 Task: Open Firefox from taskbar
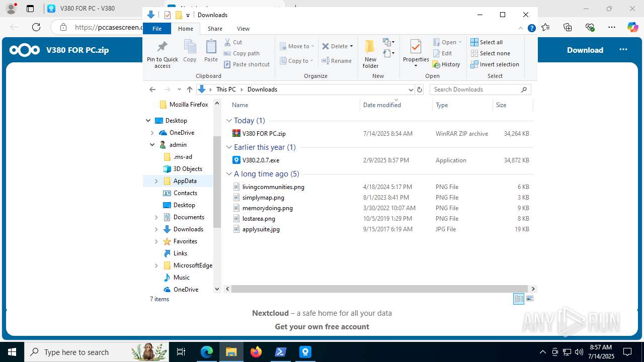pyautogui.click(x=256, y=352)
